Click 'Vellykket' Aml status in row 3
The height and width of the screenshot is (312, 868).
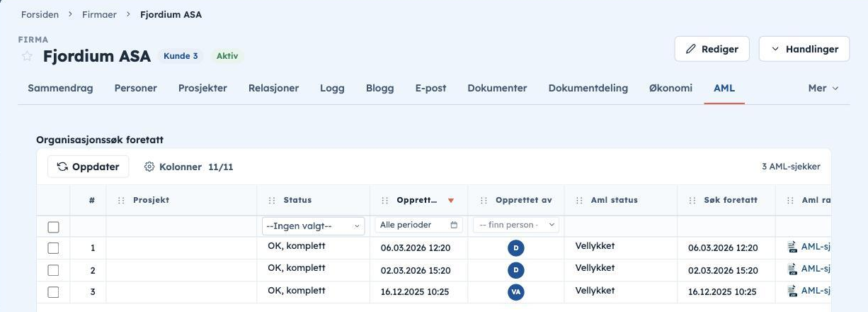pyautogui.click(x=595, y=290)
